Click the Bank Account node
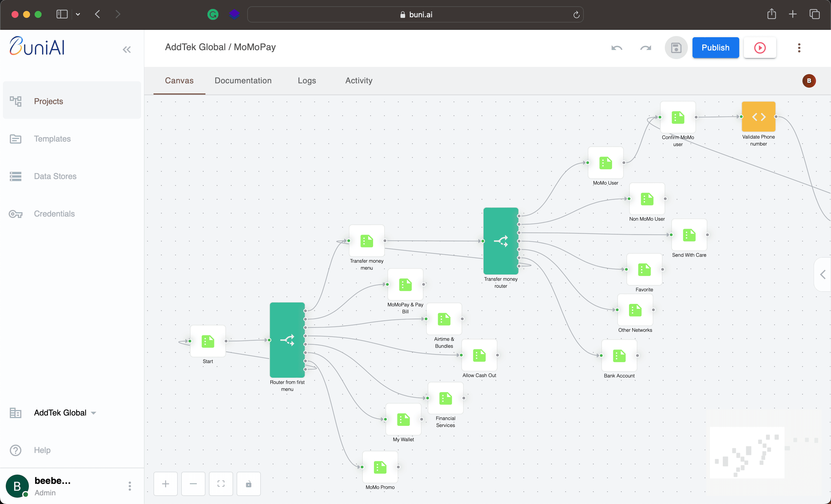Image resolution: width=831 pixels, height=504 pixels. click(x=619, y=356)
